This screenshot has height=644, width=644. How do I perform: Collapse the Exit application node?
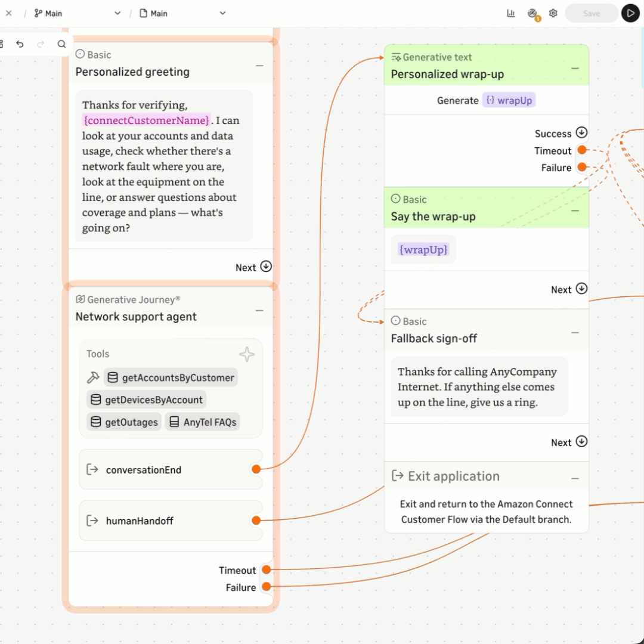point(575,478)
